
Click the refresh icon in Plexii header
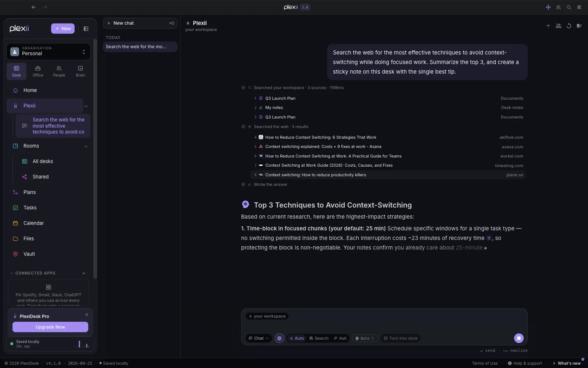[x=569, y=26]
